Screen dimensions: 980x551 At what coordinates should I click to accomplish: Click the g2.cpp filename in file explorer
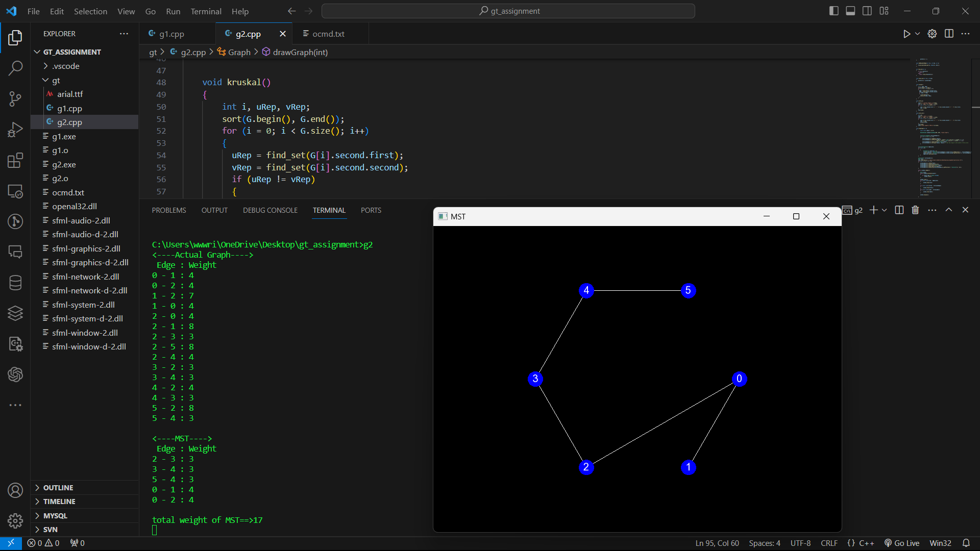[69, 122]
